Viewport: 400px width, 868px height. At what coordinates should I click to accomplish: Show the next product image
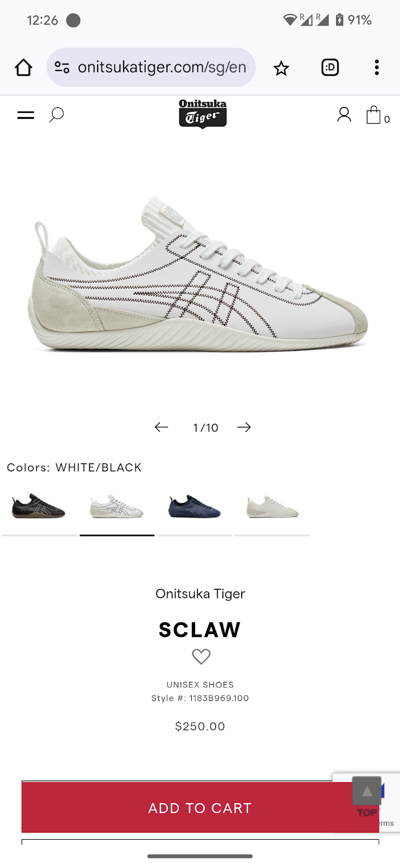click(x=244, y=427)
